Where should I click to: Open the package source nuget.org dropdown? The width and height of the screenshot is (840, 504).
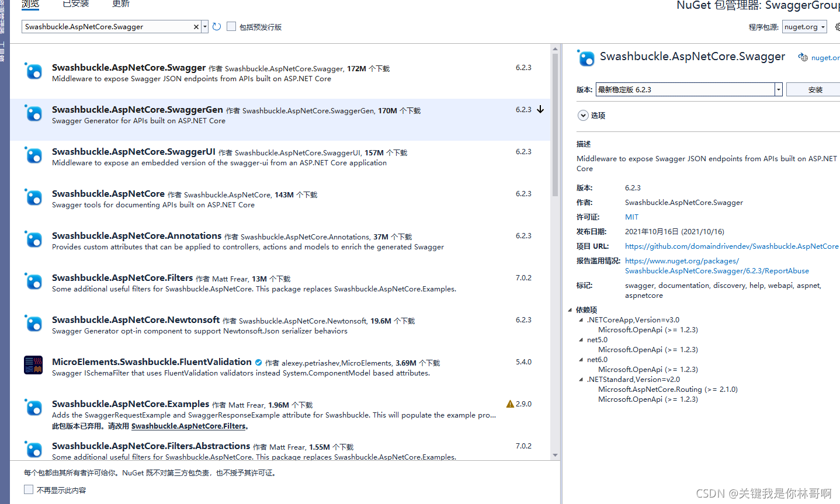[805, 27]
